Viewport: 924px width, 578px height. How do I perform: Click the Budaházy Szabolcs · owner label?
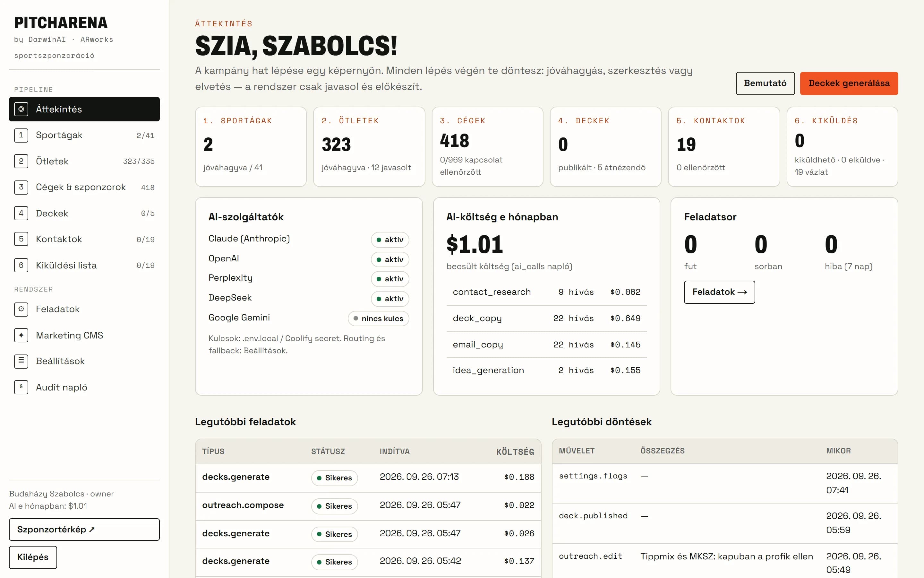tap(62, 494)
